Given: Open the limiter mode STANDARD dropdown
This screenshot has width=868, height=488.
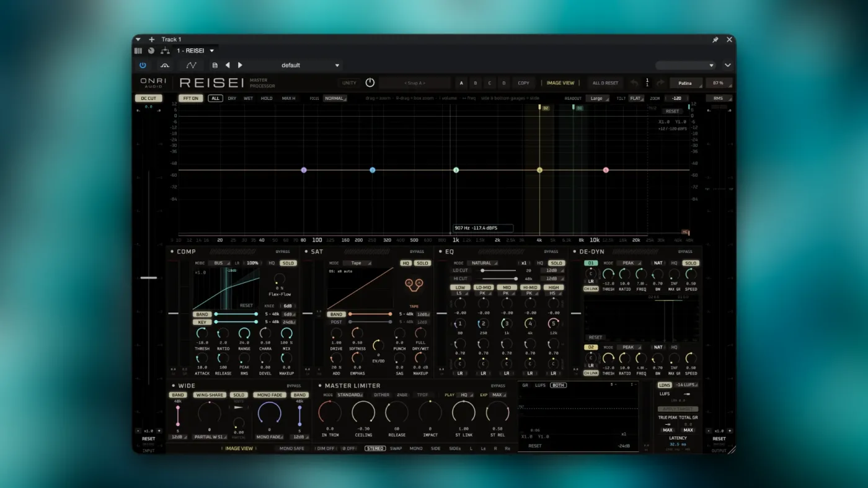Looking at the screenshot, I should 350,395.
